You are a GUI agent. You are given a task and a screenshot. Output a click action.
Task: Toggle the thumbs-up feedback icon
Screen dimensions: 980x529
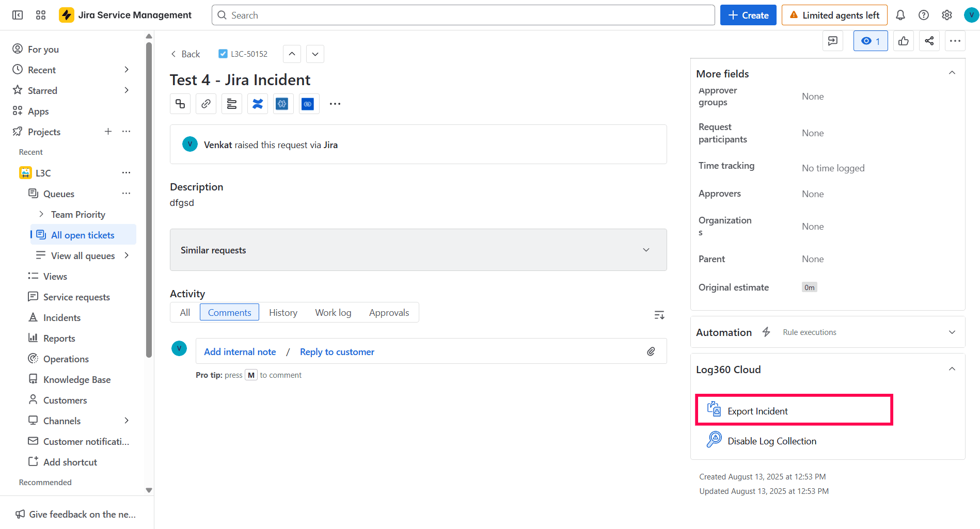pyautogui.click(x=904, y=41)
